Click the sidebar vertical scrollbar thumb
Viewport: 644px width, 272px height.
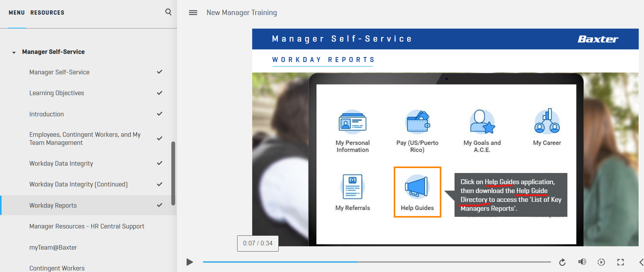(173, 173)
